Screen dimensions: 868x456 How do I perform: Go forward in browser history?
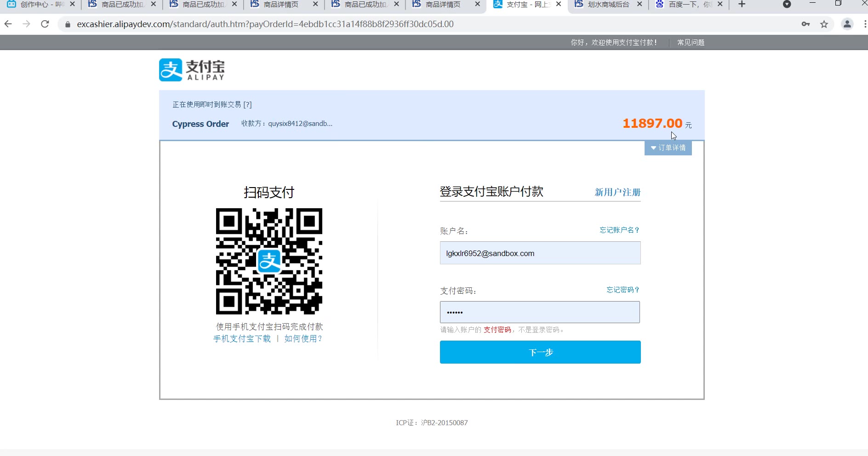click(26, 24)
